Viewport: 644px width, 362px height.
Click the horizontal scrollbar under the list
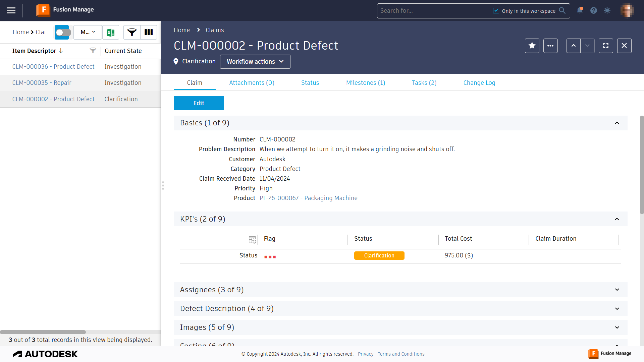pos(43,332)
